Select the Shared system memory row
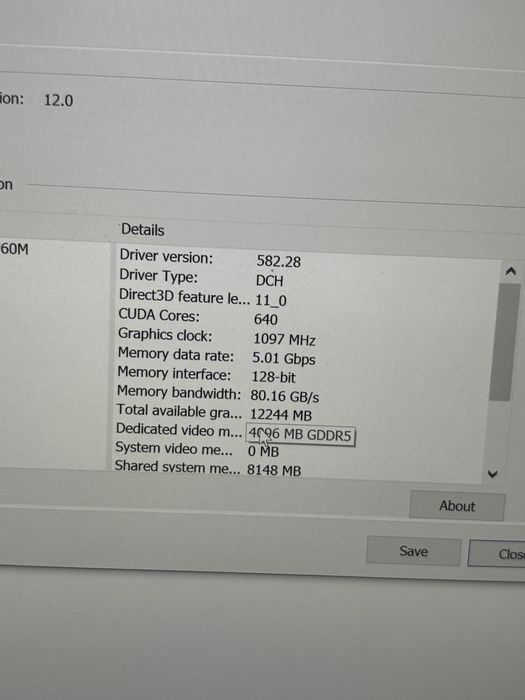 208,468
